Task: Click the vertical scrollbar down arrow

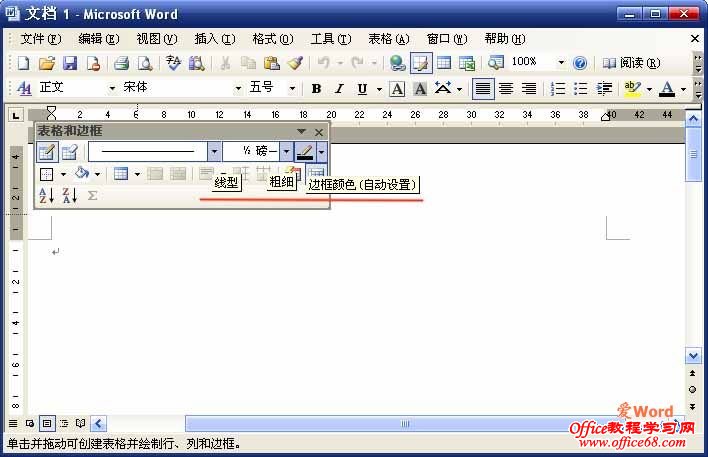Action: point(693,356)
